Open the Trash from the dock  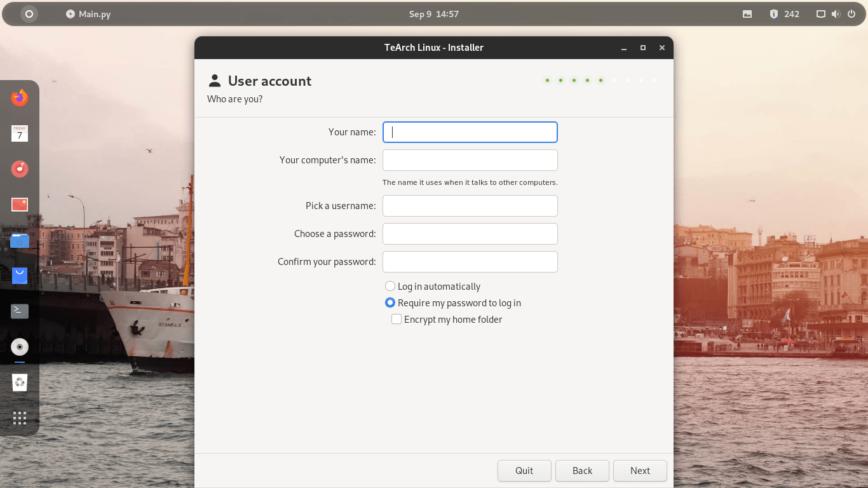click(20, 383)
